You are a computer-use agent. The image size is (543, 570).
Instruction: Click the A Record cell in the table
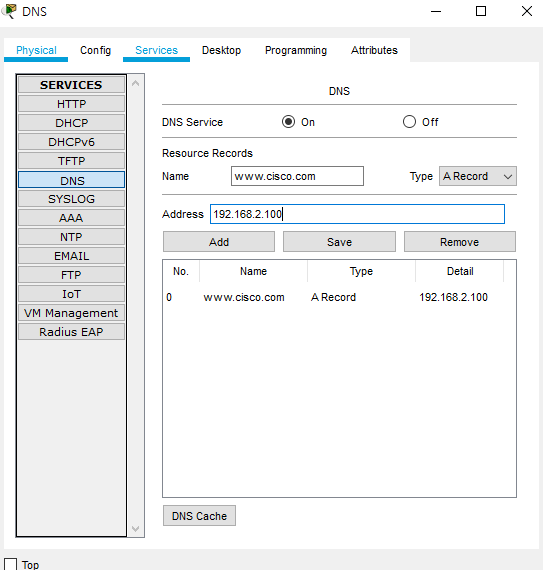(333, 297)
